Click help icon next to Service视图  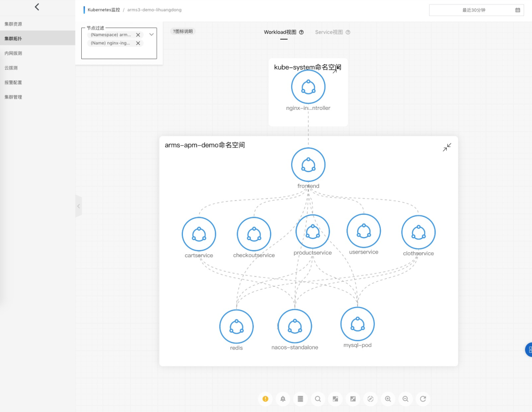[x=348, y=32]
